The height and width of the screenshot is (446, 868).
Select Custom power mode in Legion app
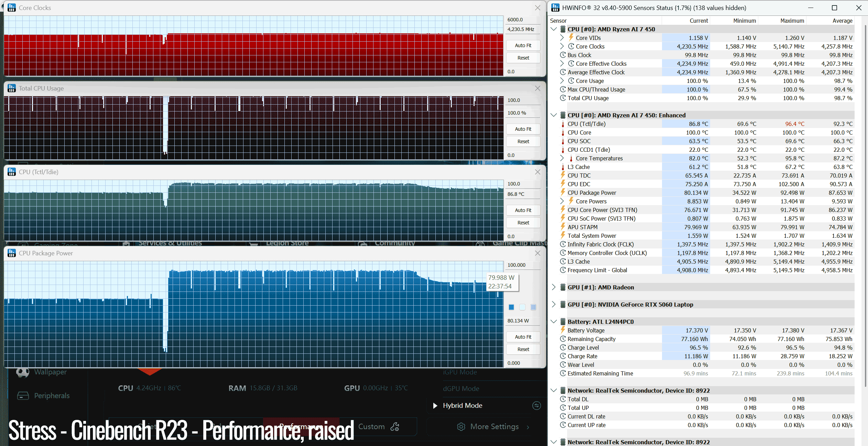click(378, 427)
